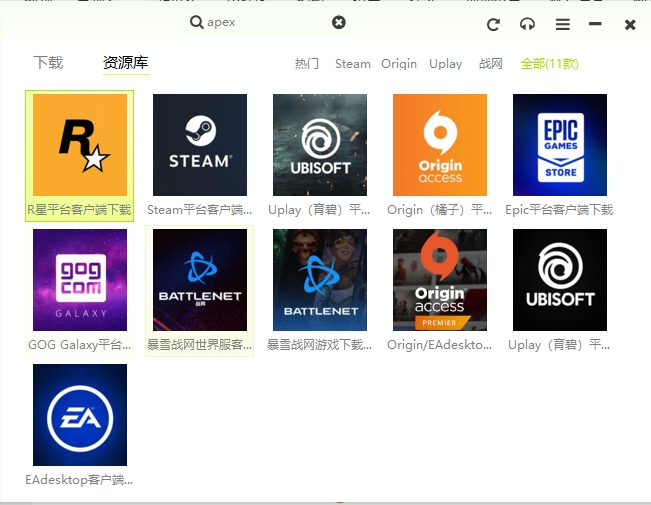Open the hamburger menu icon
The image size is (651, 505).
click(563, 25)
